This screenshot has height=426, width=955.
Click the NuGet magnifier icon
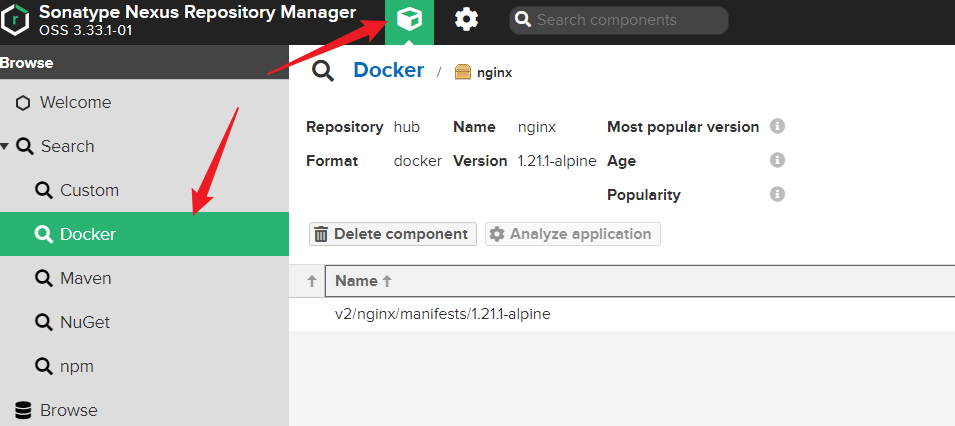(44, 322)
